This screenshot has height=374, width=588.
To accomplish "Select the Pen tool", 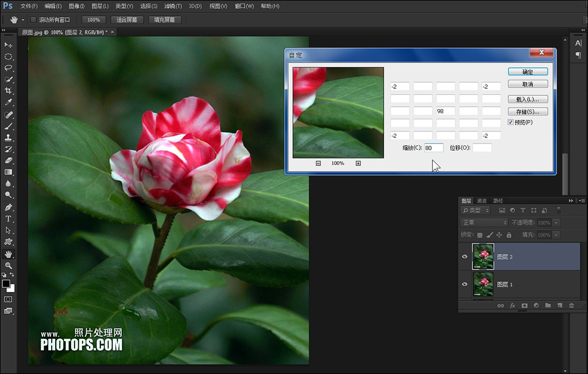I will click(x=8, y=207).
